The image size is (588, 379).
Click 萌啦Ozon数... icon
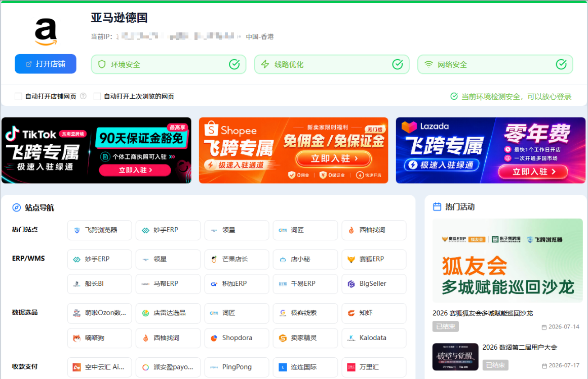pos(77,313)
